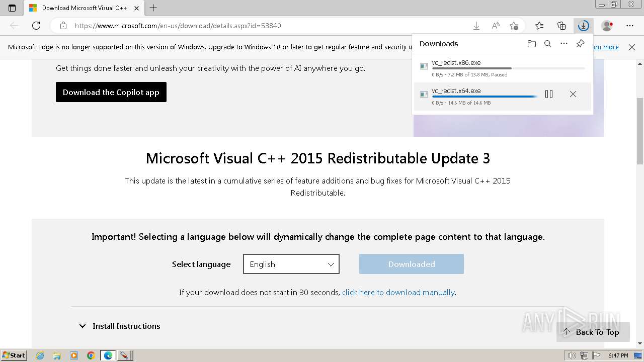Open the profile avatar menu
The image size is (644, 362).
pyautogui.click(x=607, y=26)
